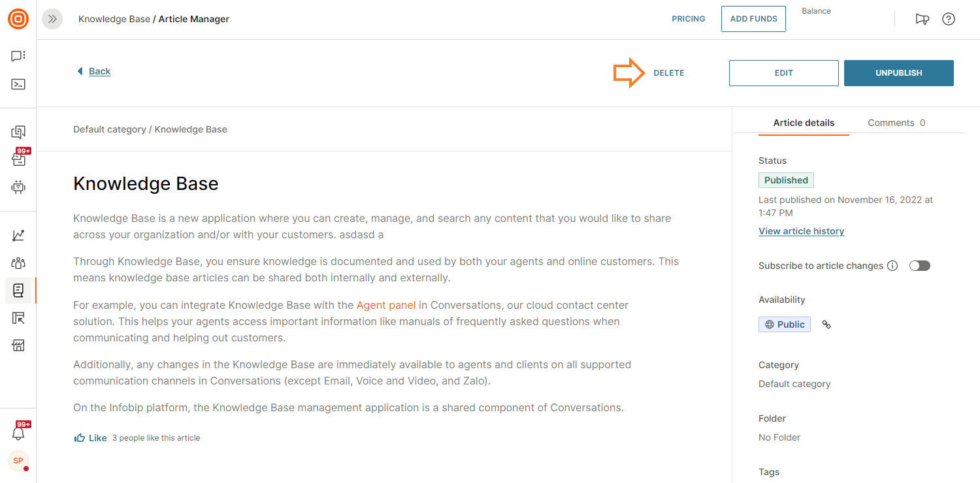Open the chat messages sidebar icon
Viewport: 980px width, 483px height.
point(18,56)
